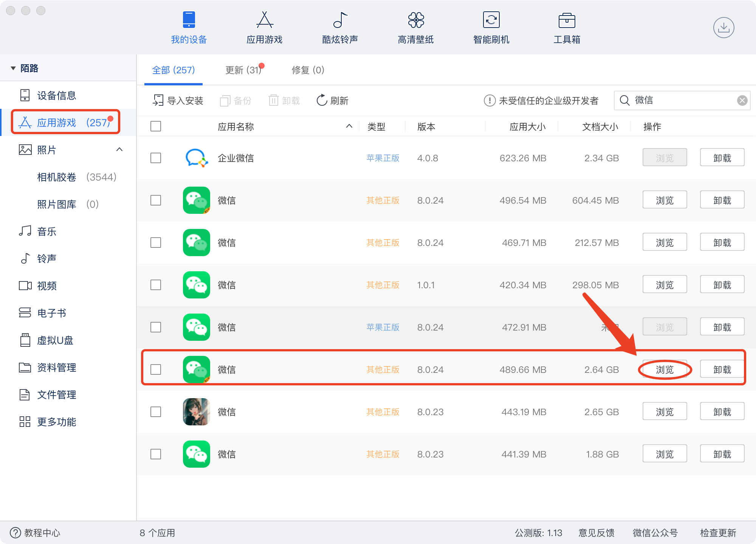Click 浏览 for 微信 443.19 MB row
The height and width of the screenshot is (544, 756).
665,412
